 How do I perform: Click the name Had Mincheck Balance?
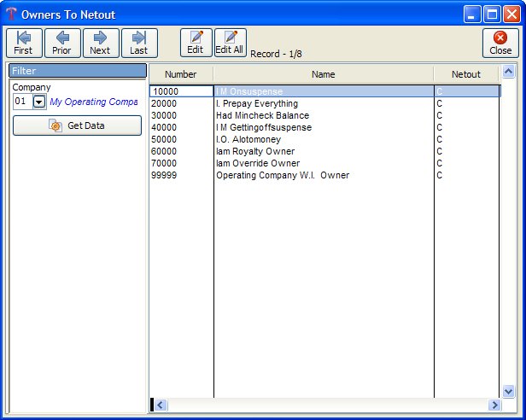coord(263,115)
